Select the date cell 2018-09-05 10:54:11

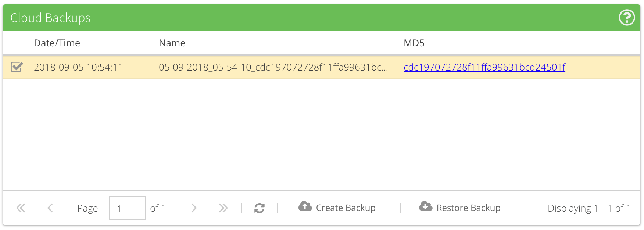[78, 67]
